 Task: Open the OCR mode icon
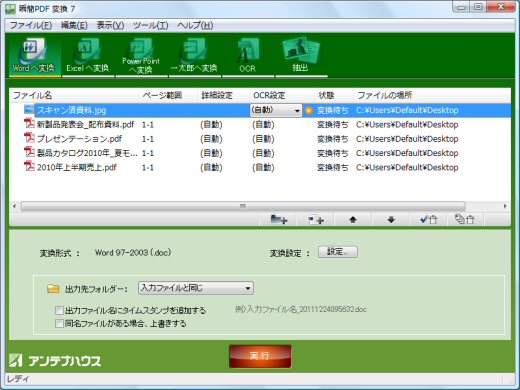tap(248, 55)
